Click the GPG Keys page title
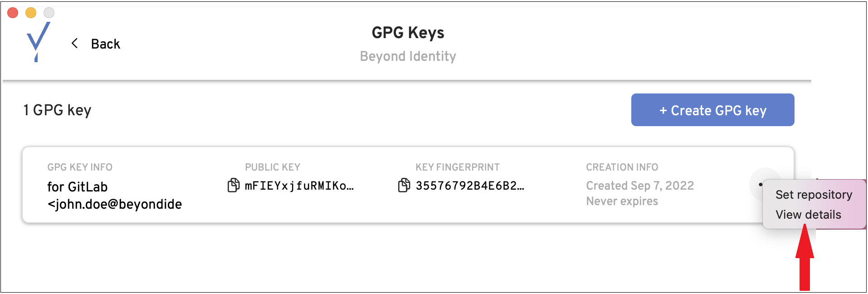 pyautogui.click(x=408, y=33)
